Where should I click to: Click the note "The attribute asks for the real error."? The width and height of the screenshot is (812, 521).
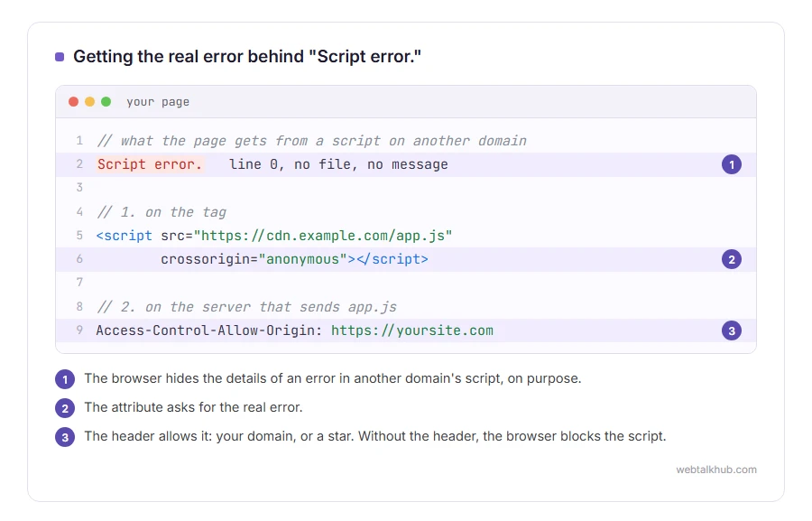click(x=193, y=407)
